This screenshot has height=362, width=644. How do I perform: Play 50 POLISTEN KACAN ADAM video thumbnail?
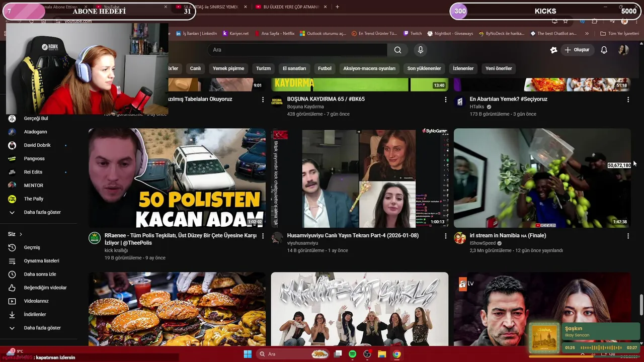[x=177, y=178]
